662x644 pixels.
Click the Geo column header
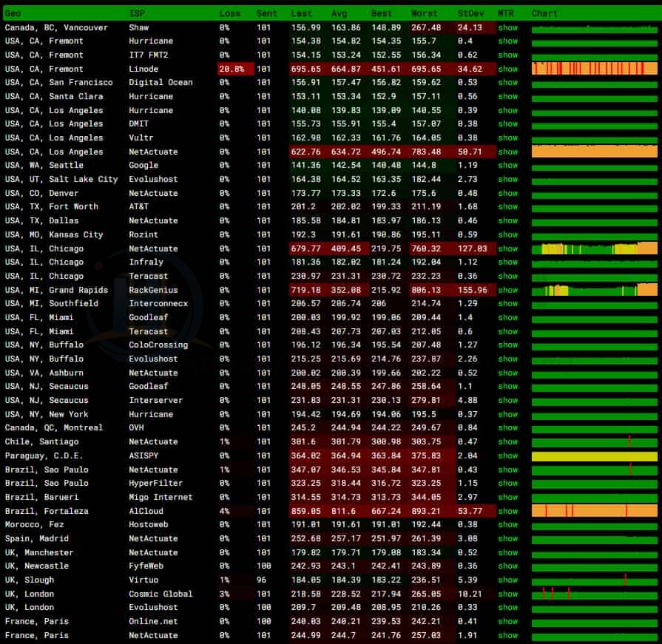click(13, 13)
